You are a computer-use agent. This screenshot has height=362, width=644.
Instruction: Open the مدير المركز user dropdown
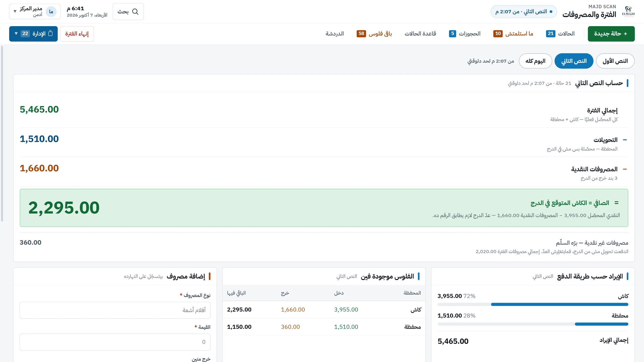coord(35,12)
